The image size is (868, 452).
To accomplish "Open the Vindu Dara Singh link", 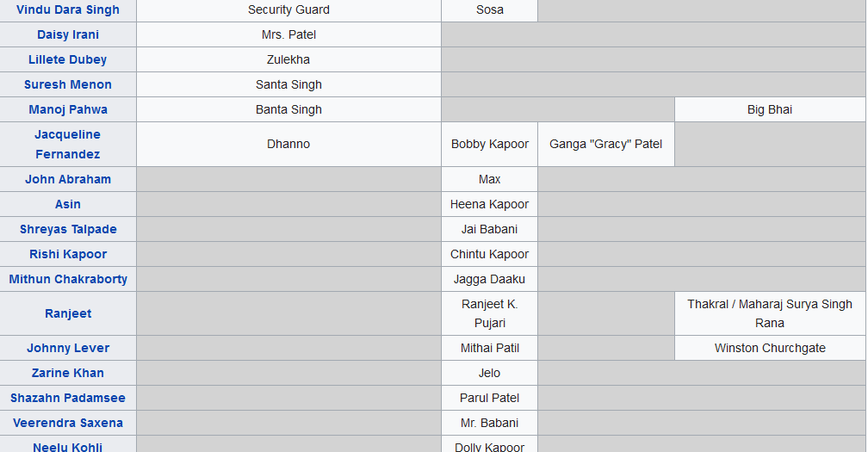I will (68, 10).
